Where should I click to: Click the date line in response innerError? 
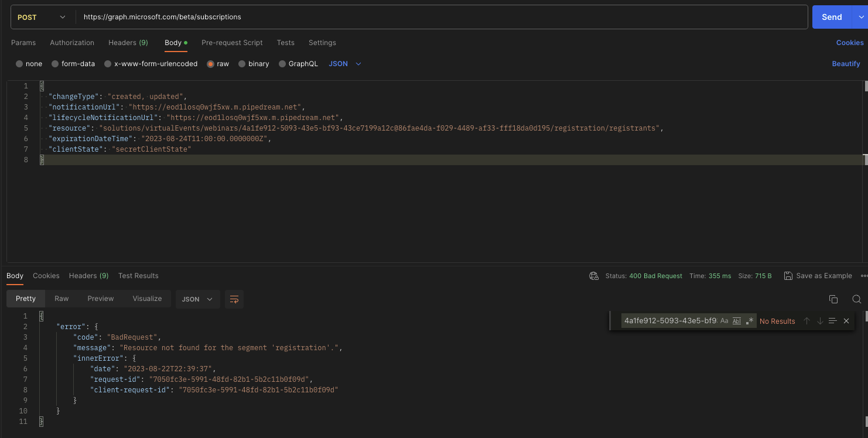[153, 369]
